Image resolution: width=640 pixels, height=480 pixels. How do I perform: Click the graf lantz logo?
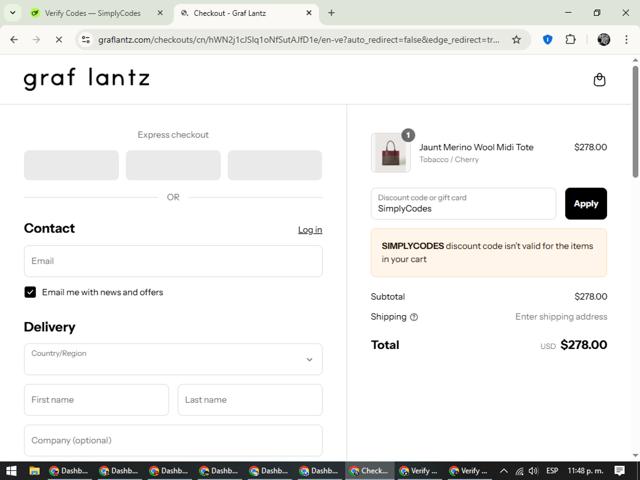pyautogui.click(x=87, y=79)
